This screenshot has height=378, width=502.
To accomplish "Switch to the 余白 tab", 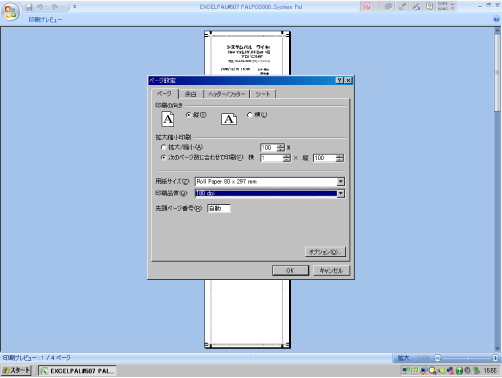I will [x=191, y=94].
